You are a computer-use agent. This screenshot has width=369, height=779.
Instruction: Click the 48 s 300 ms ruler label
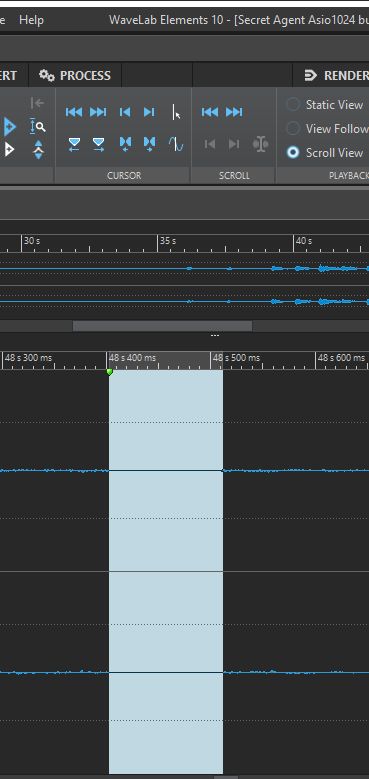(x=28, y=358)
